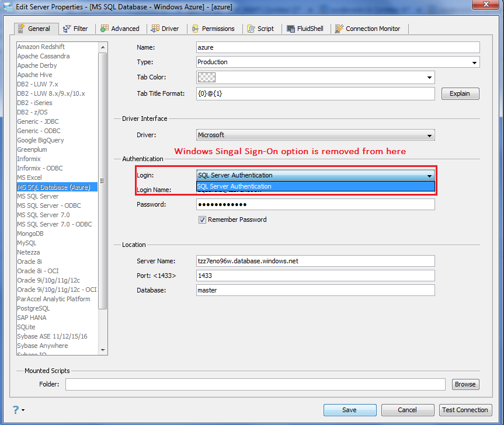Click the Database field showing master
The height and width of the screenshot is (425, 504).
(x=315, y=290)
